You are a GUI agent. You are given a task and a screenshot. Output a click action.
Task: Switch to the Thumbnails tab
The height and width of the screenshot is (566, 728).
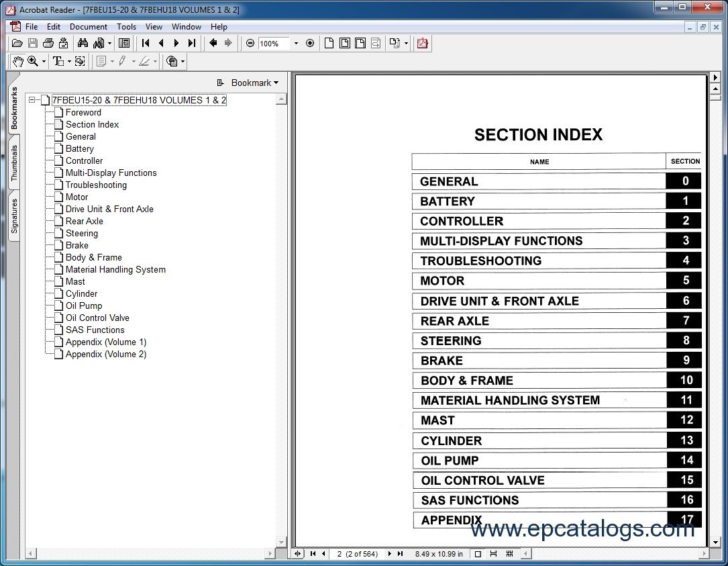tap(13, 162)
